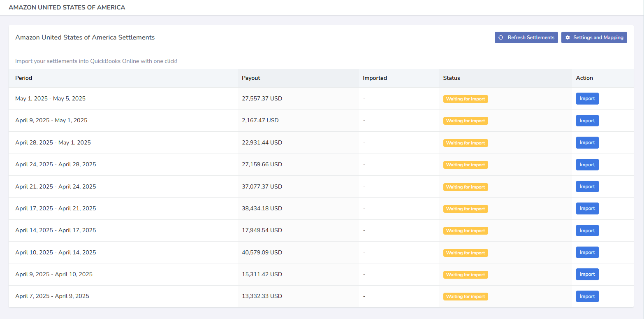This screenshot has width=644, height=319.
Task: Click the period April 10, 2025 - April 14, 2025
Action: 56,252
